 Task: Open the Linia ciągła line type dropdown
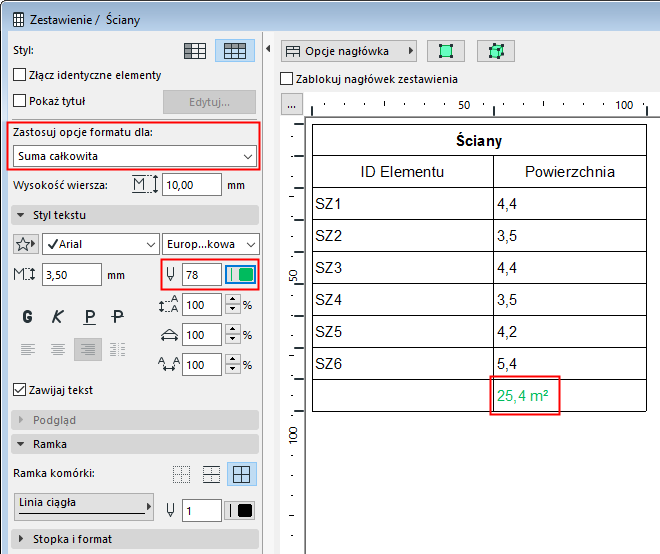coord(84,507)
